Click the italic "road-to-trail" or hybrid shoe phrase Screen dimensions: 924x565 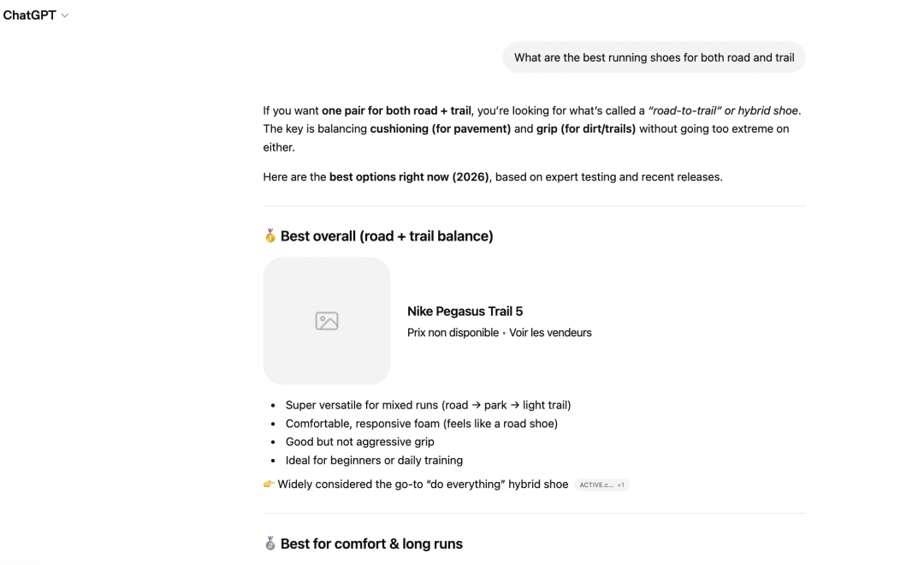pyautogui.click(x=724, y=110)
